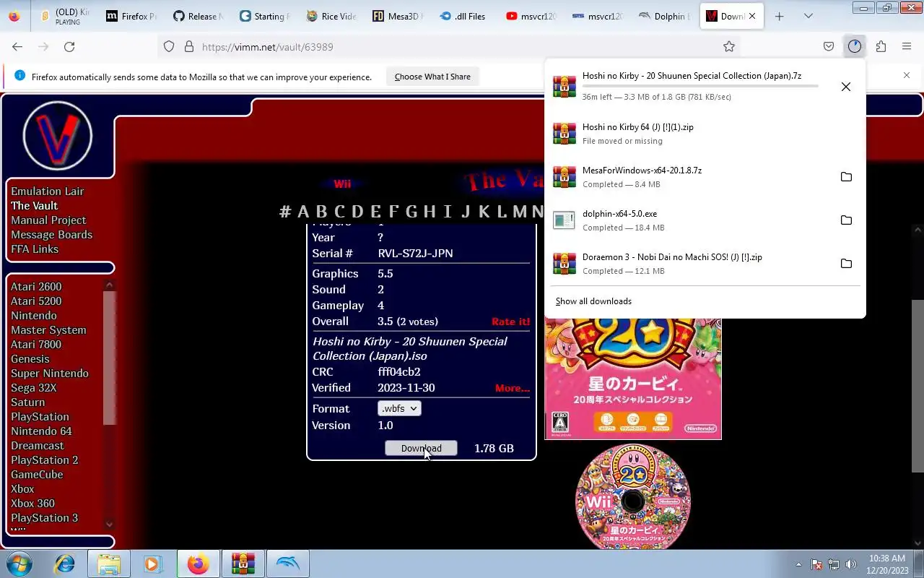Open a new browser tab
This screenshot has width=924, height=578.
point(779,16)
